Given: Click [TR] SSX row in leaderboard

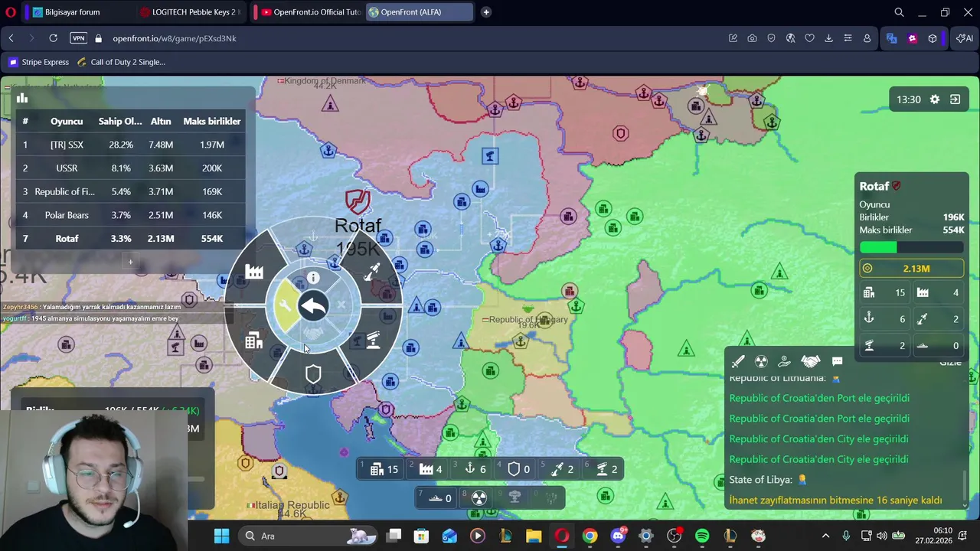Looking at the screenshot, I should pos(131,145).
